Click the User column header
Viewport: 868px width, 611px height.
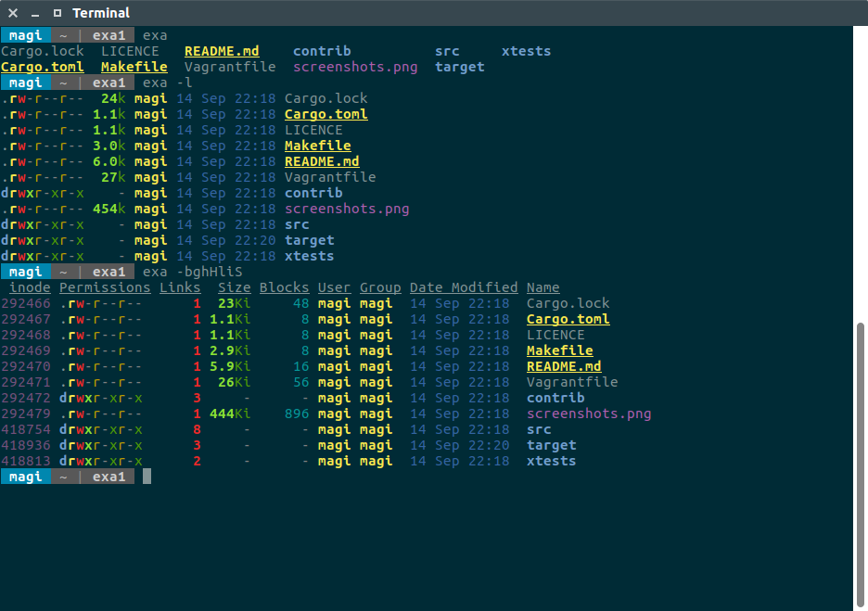point(334,287)
